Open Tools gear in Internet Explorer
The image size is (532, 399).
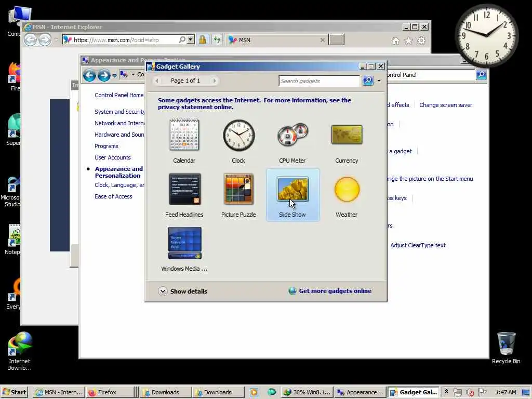421,41
